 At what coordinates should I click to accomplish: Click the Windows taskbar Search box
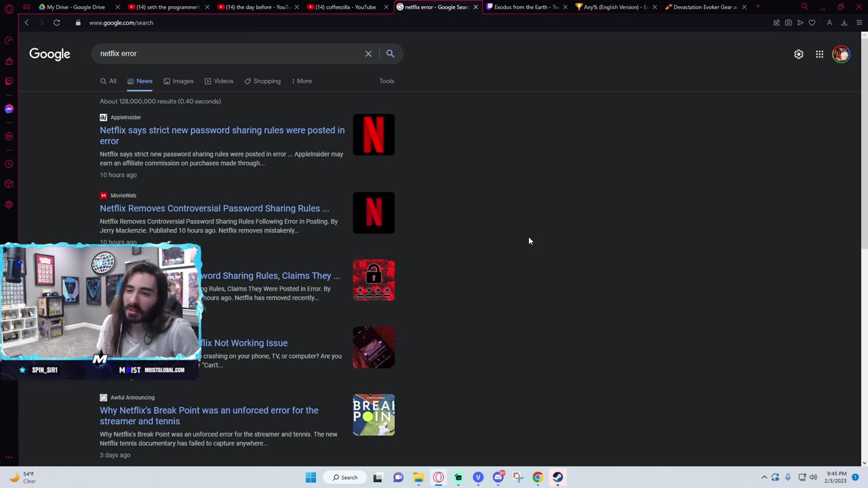coord(345,477)
